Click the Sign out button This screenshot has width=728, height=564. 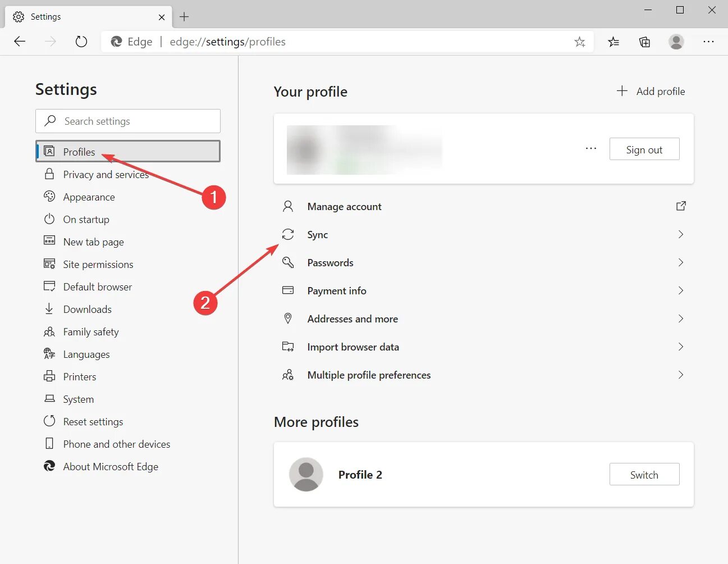(644, 149)
